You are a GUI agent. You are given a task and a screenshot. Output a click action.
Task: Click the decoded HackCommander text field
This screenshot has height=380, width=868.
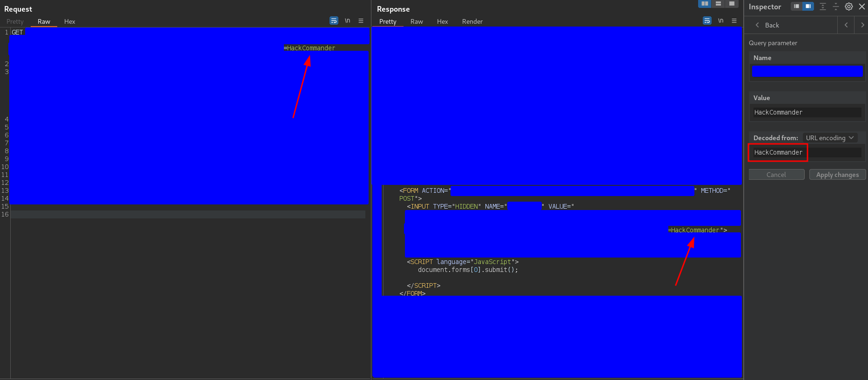807,152
